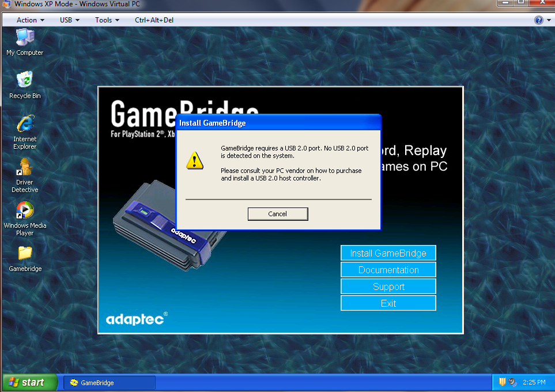
Task: Click the Windows Virtual PC title bar icon
Action: click(x=7, y=4)
